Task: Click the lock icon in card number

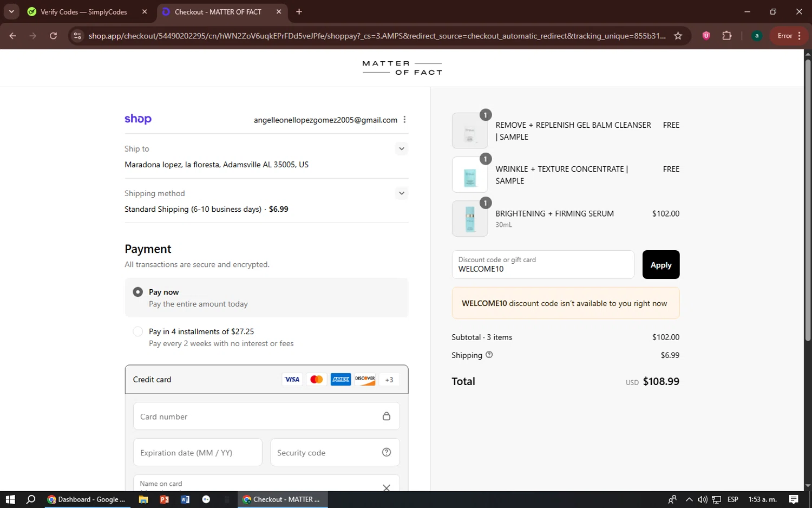Action: [387, 416]
